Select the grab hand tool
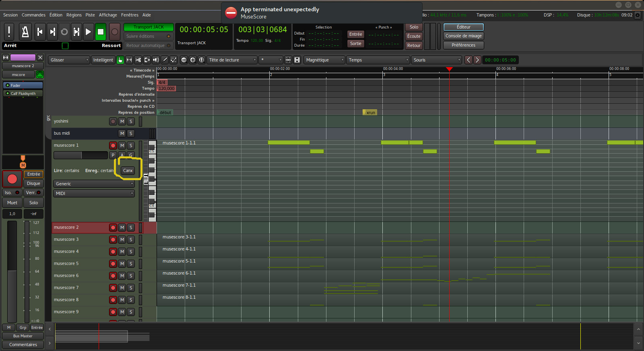Image resolution: width=644 pixels, height=351 pixels. 120,60
